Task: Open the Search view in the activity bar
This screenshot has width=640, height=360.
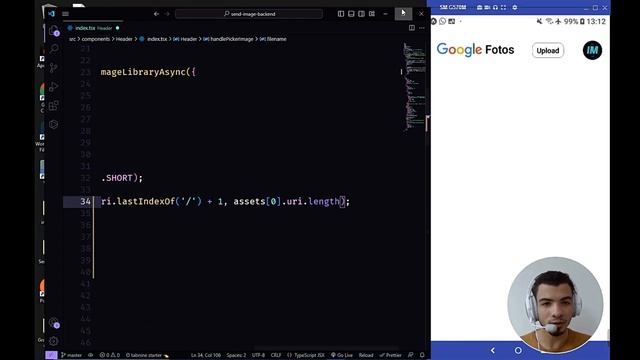Action: pyautogui.click(x=54, y=49)
